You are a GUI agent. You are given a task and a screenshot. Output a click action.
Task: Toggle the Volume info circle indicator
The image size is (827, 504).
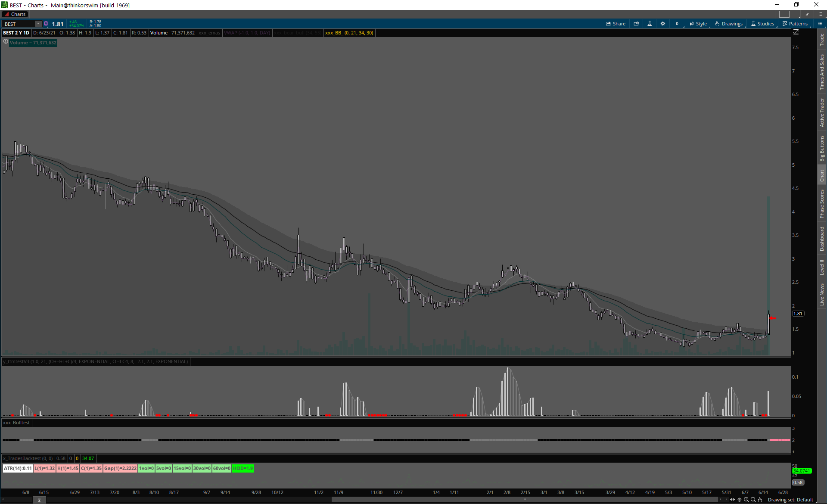6,42
